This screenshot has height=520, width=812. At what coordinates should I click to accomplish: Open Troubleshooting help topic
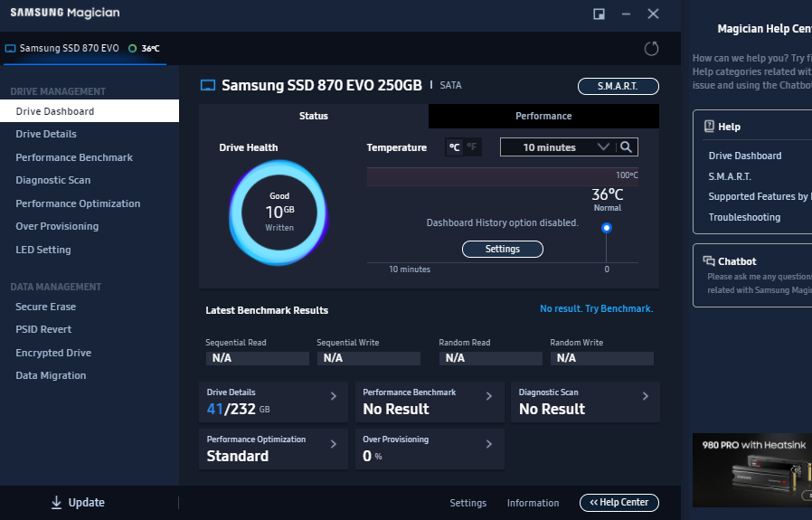tap(744, 217)
